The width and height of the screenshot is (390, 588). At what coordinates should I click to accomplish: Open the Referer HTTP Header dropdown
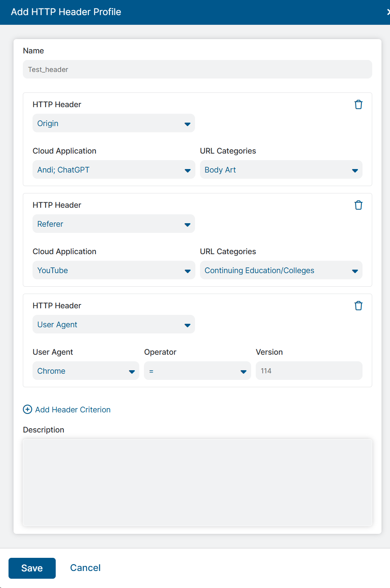point(113,224)
